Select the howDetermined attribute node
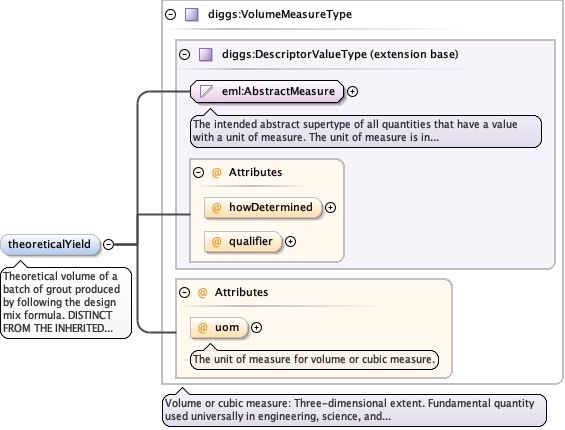Image resolution: width=565 pixels, height=430 pixels. click(x=263, y=208)
